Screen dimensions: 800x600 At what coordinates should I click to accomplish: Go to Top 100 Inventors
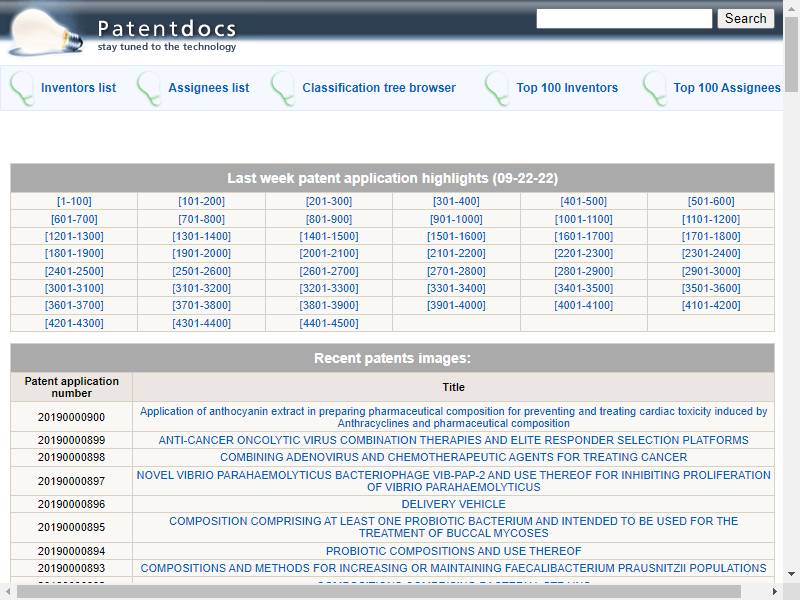(x=567, y=88)
